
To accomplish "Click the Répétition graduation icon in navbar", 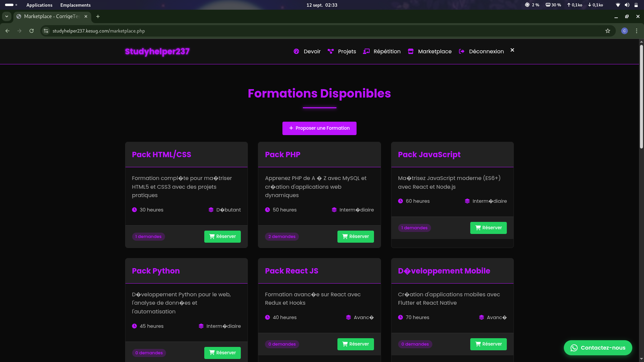I will pos(366,51).
